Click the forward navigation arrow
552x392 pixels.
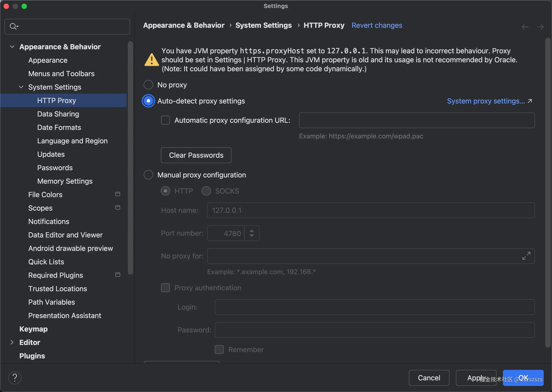tap(540, 27)
